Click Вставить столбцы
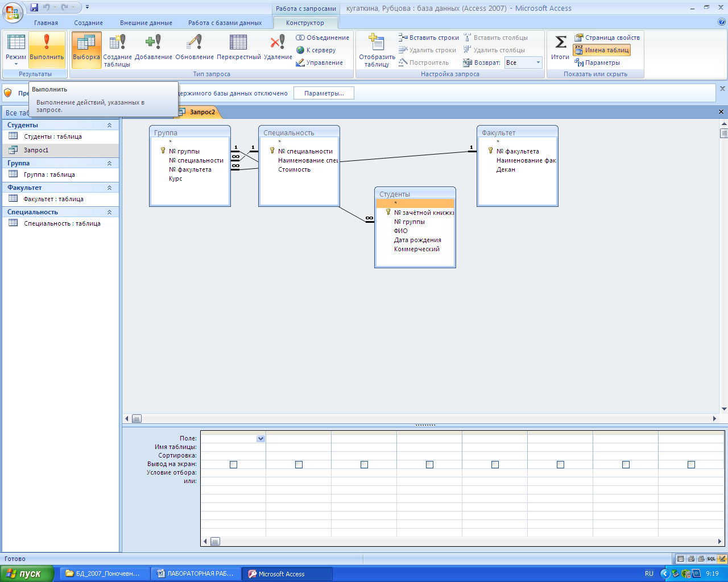The image size is (728, 582). coord(495,38)
